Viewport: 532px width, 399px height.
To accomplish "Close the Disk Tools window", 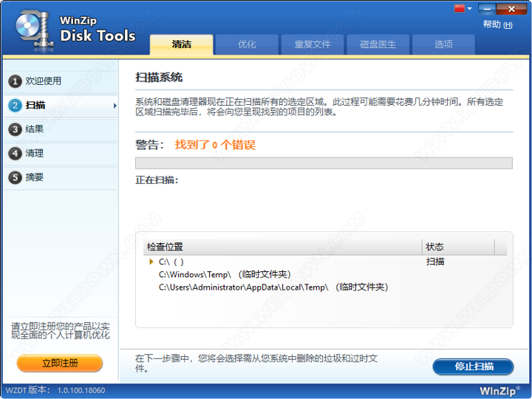I will tap(511, 9).
